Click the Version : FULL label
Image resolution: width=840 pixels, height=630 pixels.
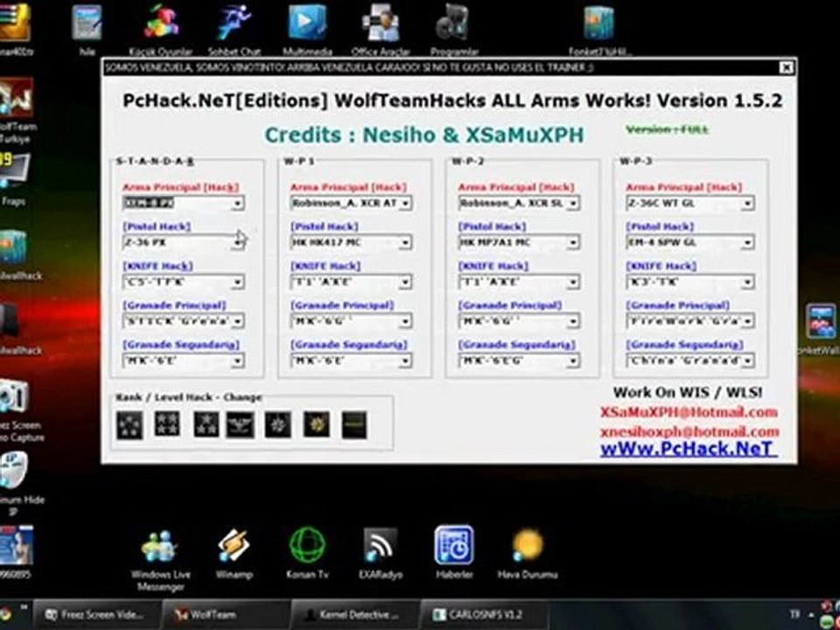(x=667, y=129)
